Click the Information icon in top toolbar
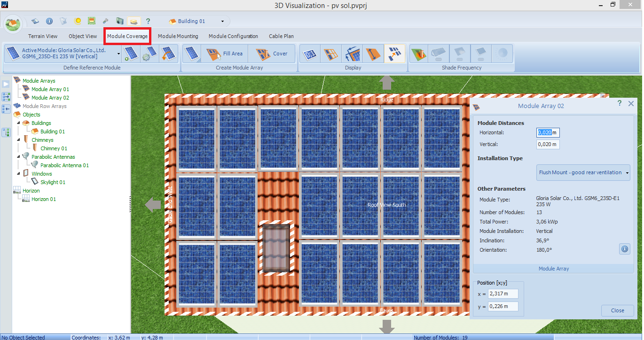 (49, 21)
